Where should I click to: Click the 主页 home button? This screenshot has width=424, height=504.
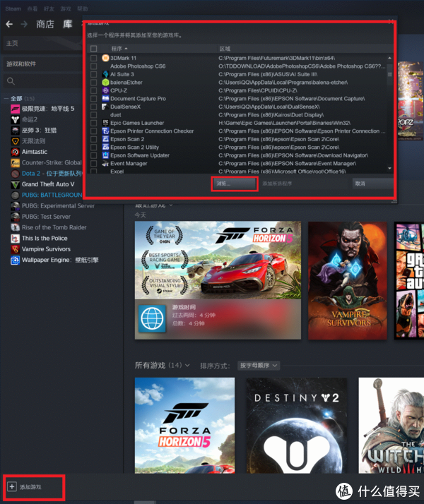point(42,43)
